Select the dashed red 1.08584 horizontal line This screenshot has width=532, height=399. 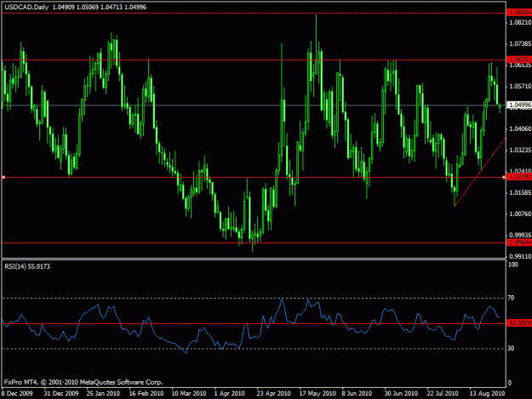[x=254, y=14]
